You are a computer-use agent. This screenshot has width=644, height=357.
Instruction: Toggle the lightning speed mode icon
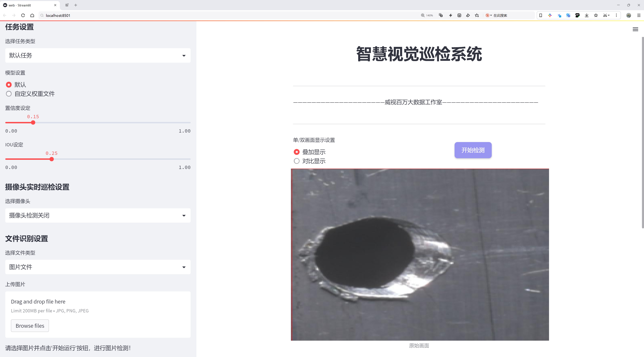[x=450, y=15]
